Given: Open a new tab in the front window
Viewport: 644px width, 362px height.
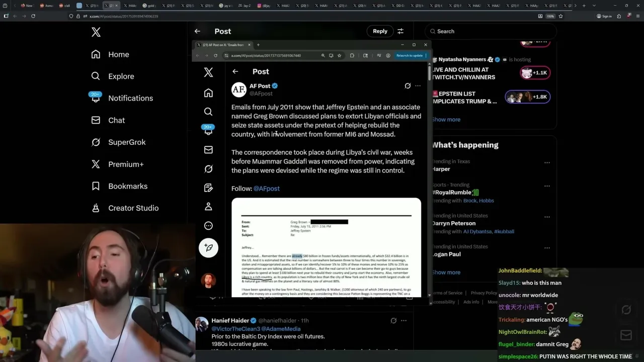Looking at the screenshot, I should (x=258, y=45).
